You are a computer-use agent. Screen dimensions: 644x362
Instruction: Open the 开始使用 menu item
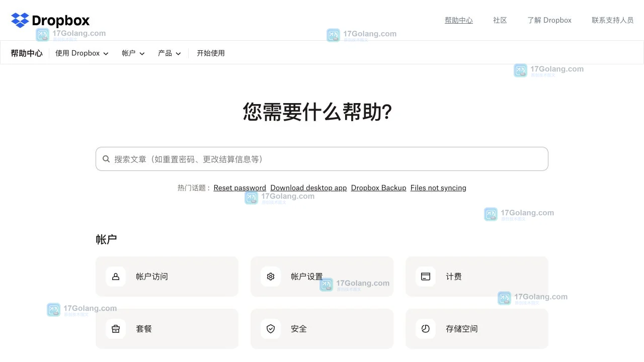point(211,53)
